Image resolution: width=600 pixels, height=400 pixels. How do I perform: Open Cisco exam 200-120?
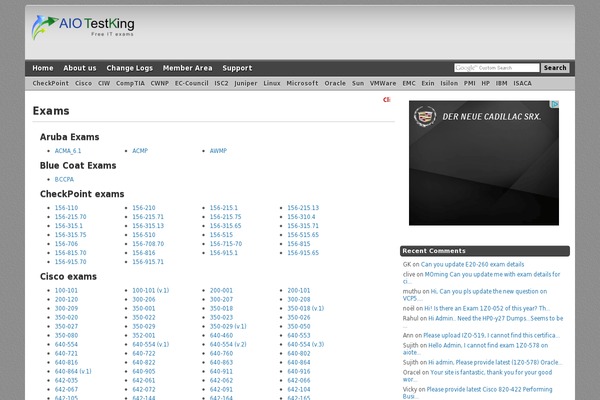(x=66, y=299)
